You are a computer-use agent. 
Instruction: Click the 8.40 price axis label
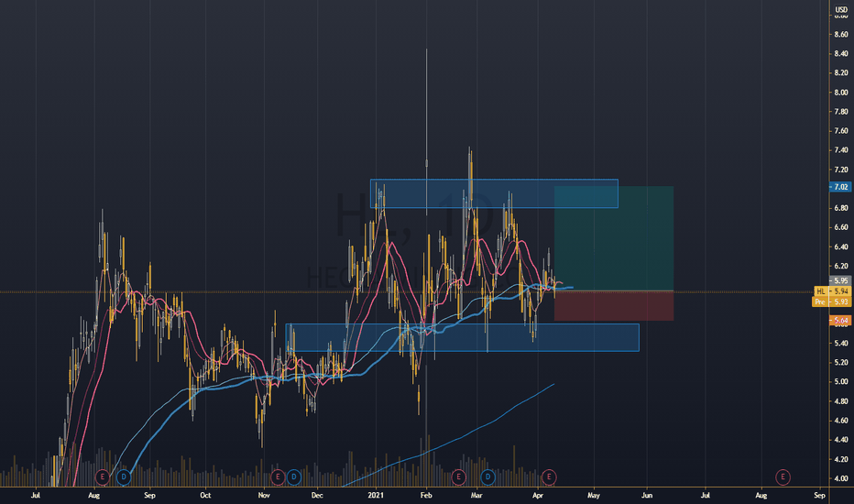(x=841, y=53)
